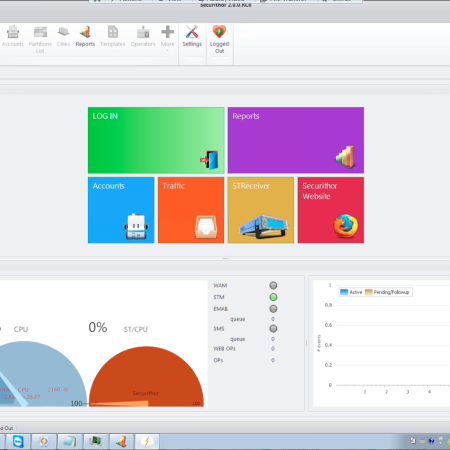Open the orange Traffic tile
450x450 pixels.
point(191,210)
